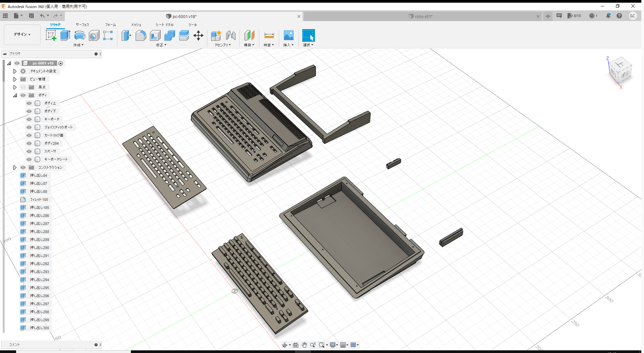Open the GC account profile

click(x=633, y=16)
